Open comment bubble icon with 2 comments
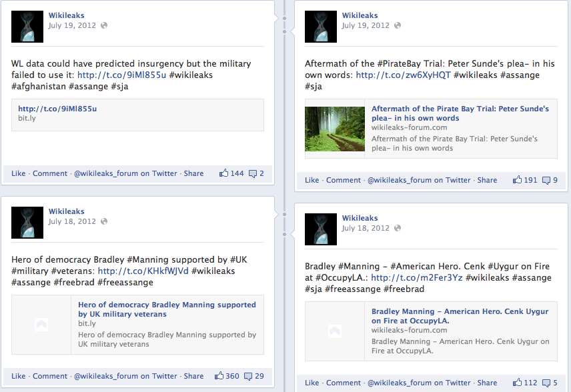The height and width of the screenshot is (392, 571). point(253,173)
